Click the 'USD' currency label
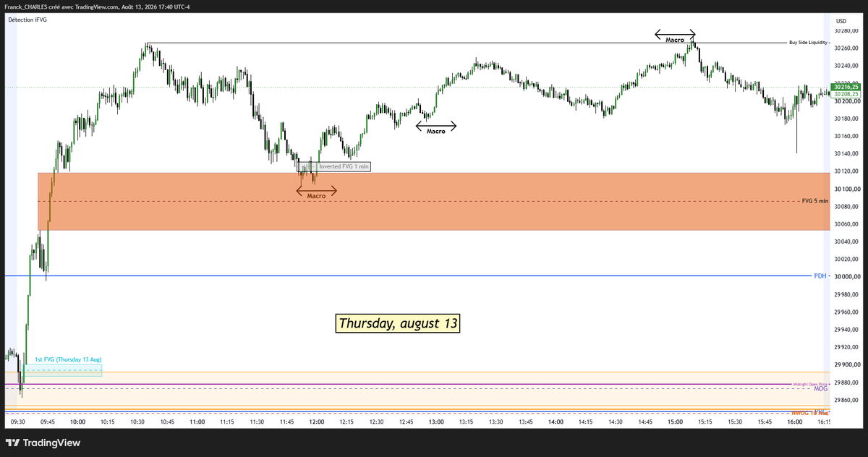 click(x=841, y=21)
